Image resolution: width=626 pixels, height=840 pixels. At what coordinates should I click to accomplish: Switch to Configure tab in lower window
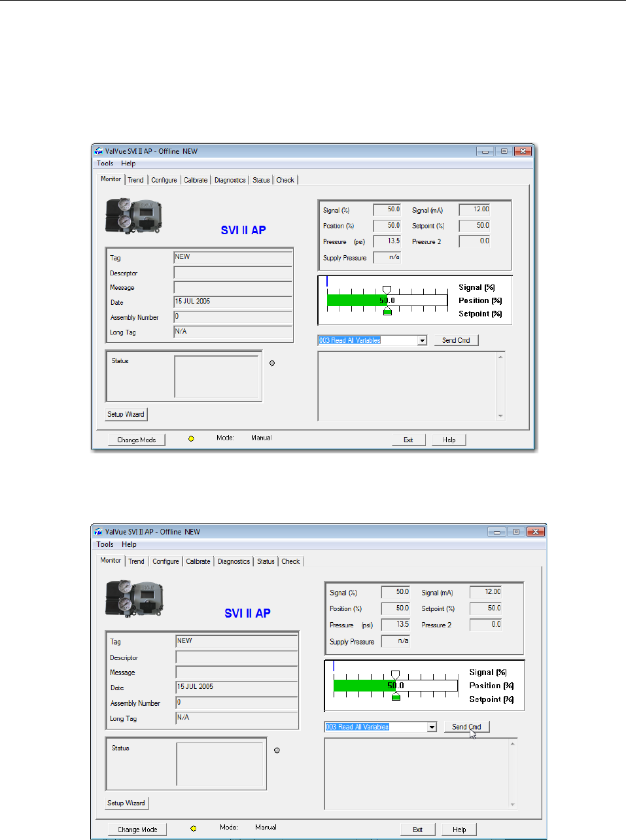tap(165, 561)
